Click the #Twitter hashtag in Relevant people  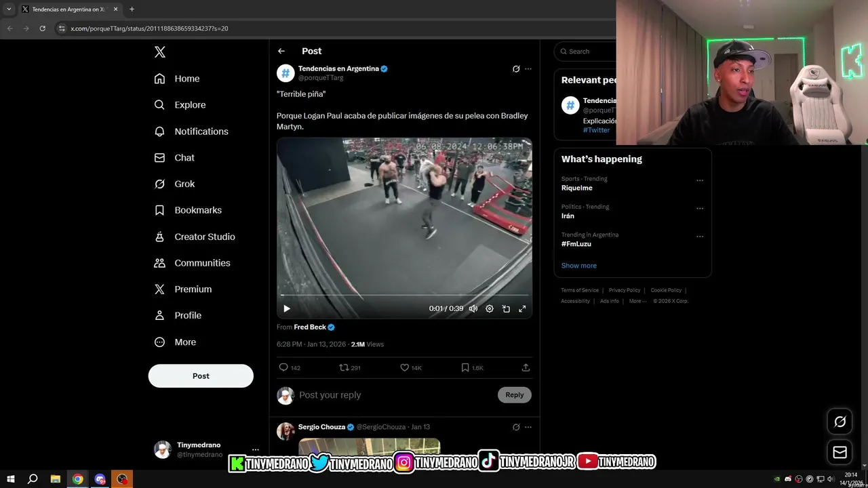pos(596,130)
